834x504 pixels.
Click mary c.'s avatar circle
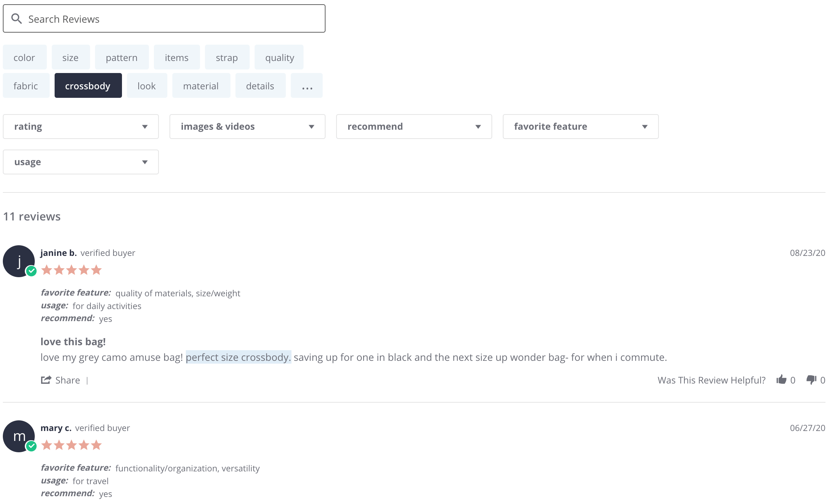19,436
